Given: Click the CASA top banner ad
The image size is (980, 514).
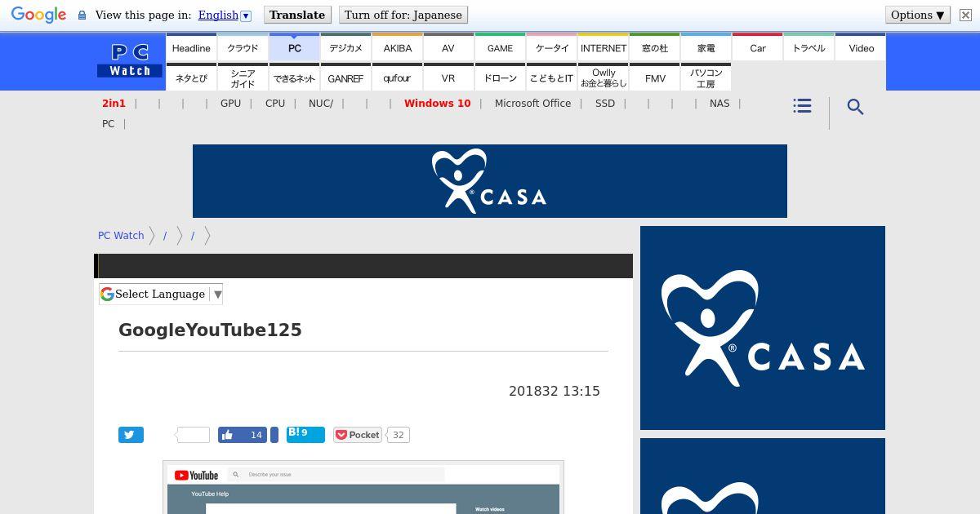Looking at the screenshot, I should pos(490,181).
